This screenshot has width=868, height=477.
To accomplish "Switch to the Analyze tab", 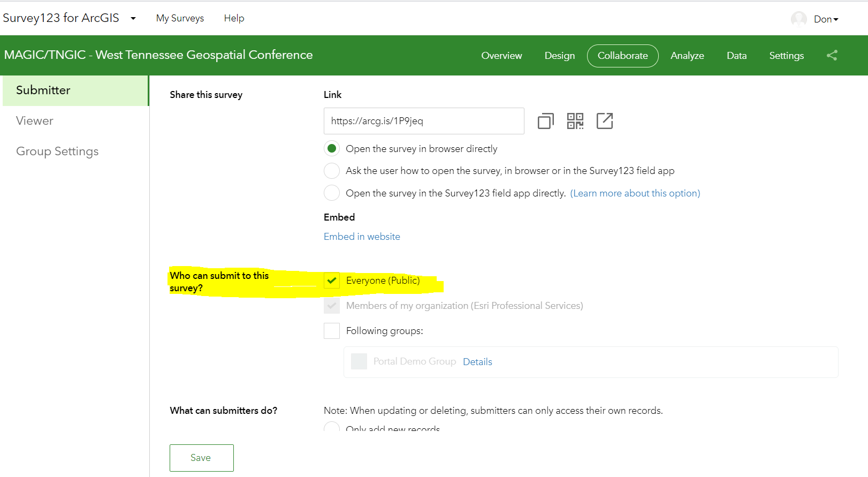I will (687, 56).
